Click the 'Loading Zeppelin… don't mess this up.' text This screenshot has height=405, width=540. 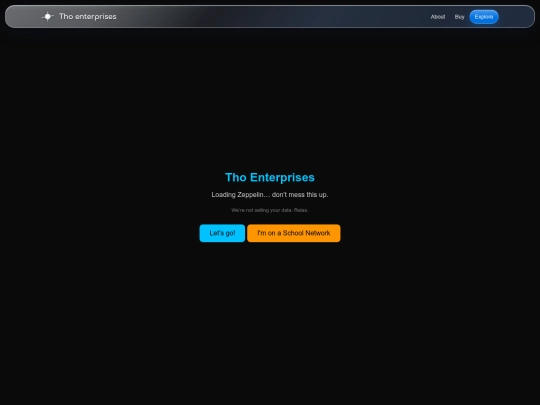270,195
